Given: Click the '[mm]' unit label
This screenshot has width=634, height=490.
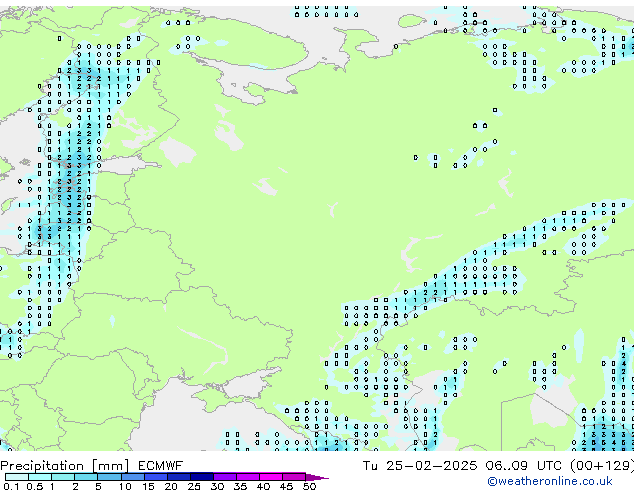Looking at the screenshot, I should click(110, 466).
